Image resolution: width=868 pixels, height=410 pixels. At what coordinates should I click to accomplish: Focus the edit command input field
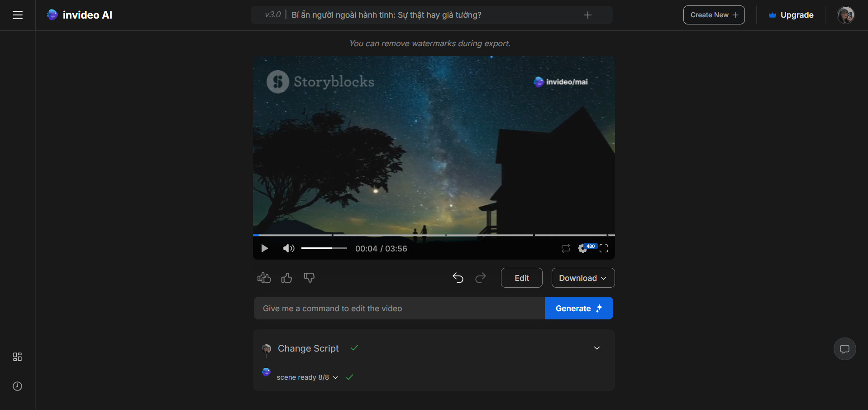[399, 308]
